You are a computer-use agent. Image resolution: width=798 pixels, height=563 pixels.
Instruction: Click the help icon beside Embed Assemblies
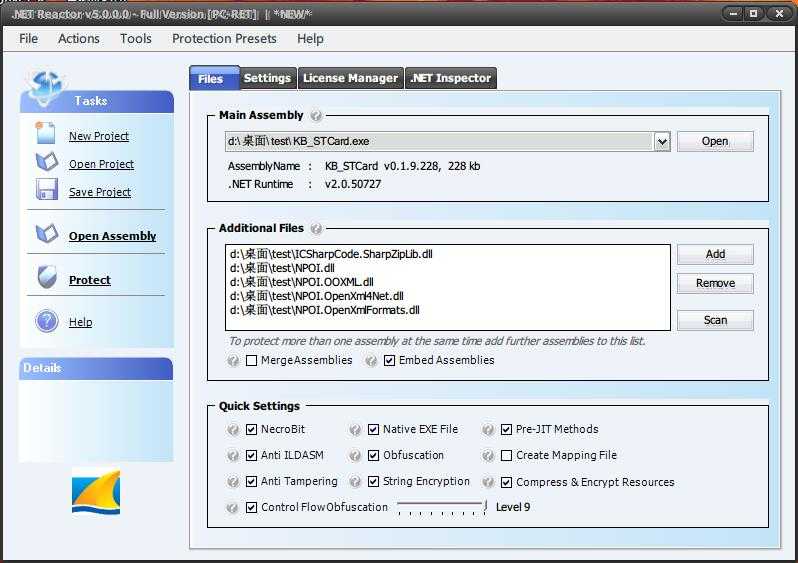point(371,361)
